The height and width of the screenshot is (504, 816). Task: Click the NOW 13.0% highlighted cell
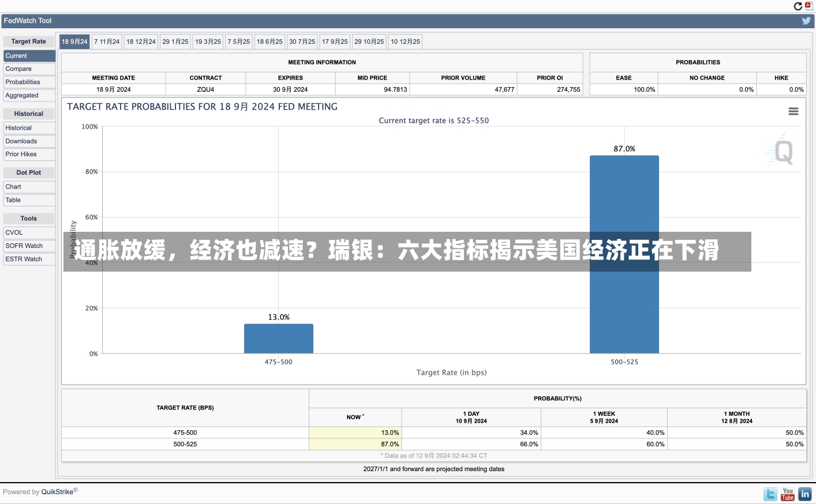point(355,432)
